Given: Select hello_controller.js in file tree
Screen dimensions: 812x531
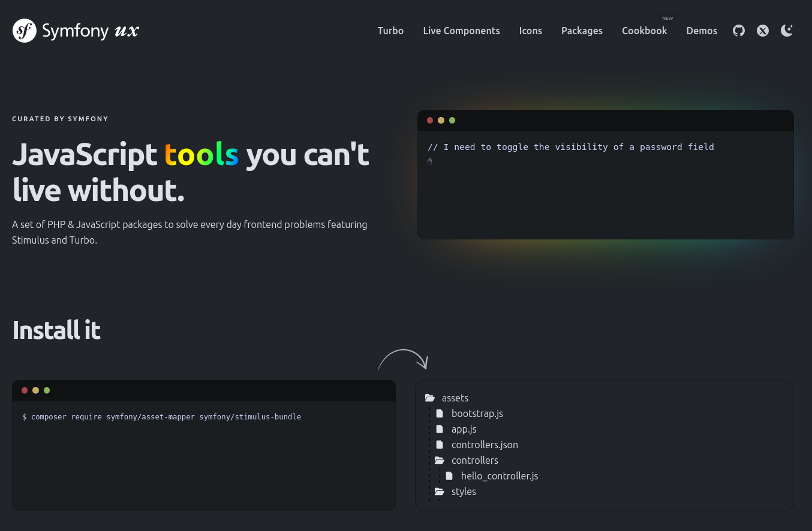Looking at the screenshot, I should click(500, 476).
